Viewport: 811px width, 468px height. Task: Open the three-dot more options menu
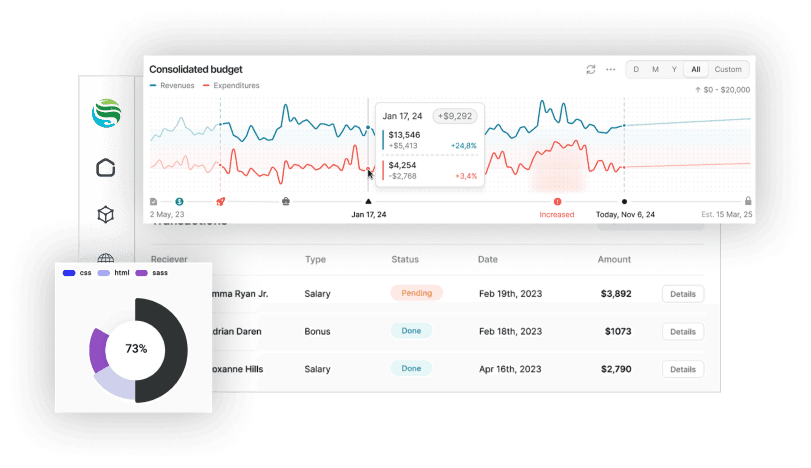point(610,70)
